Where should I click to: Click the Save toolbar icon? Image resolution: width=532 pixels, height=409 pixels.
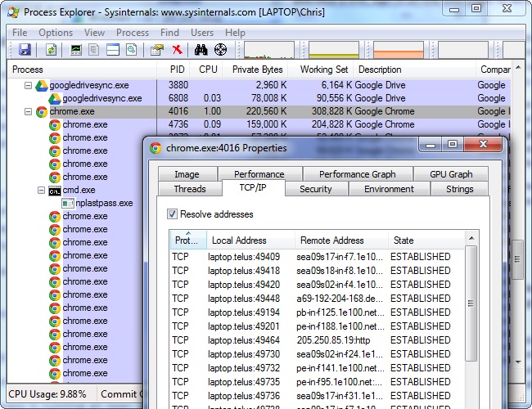click(25, 51)
